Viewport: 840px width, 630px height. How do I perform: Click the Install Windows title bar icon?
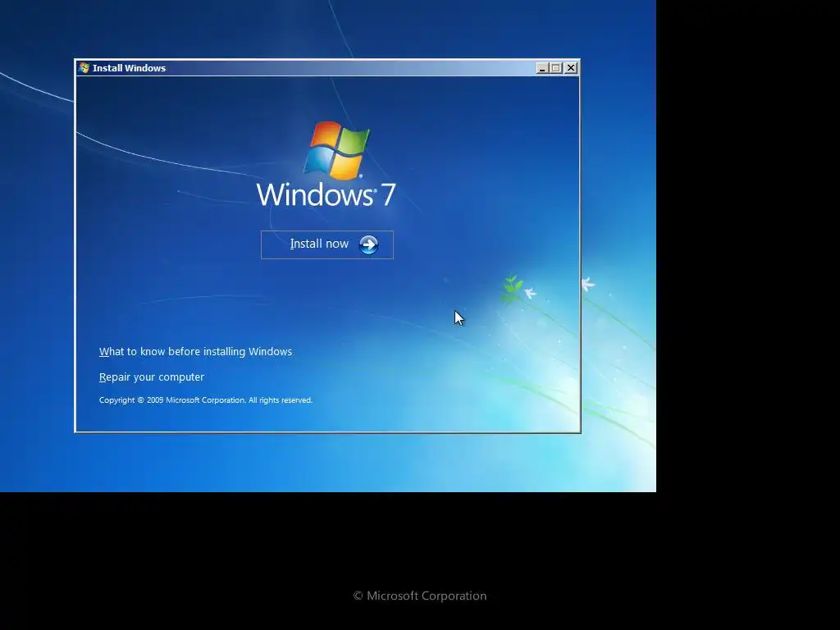pyautogui.click(x=84, y=68)
